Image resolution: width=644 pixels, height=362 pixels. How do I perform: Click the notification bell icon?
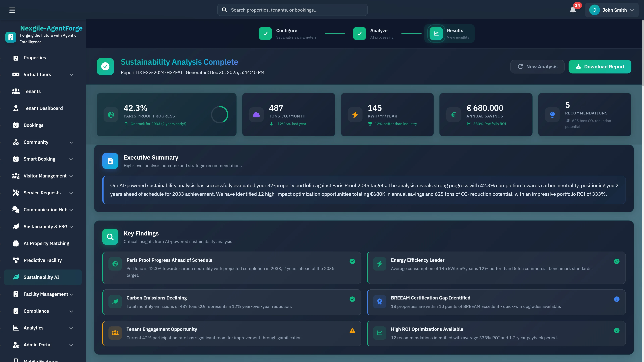pyautogui.click(x=573, y=10)
